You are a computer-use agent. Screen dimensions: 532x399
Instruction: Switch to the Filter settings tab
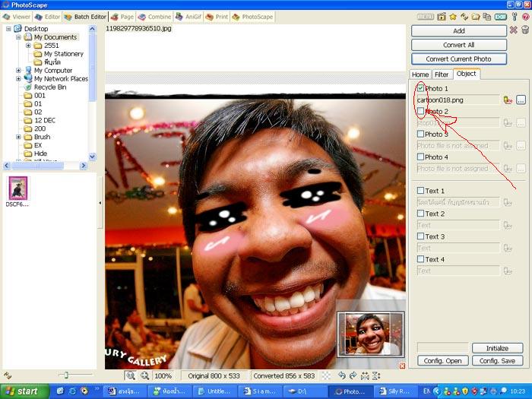click(442, 74)
